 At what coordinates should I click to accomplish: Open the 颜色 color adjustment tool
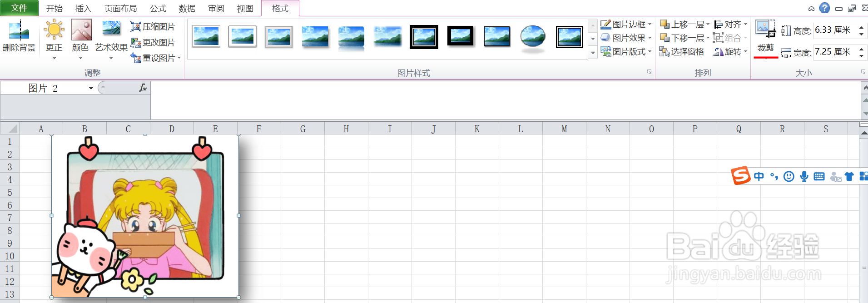click(x=81, y=40)
